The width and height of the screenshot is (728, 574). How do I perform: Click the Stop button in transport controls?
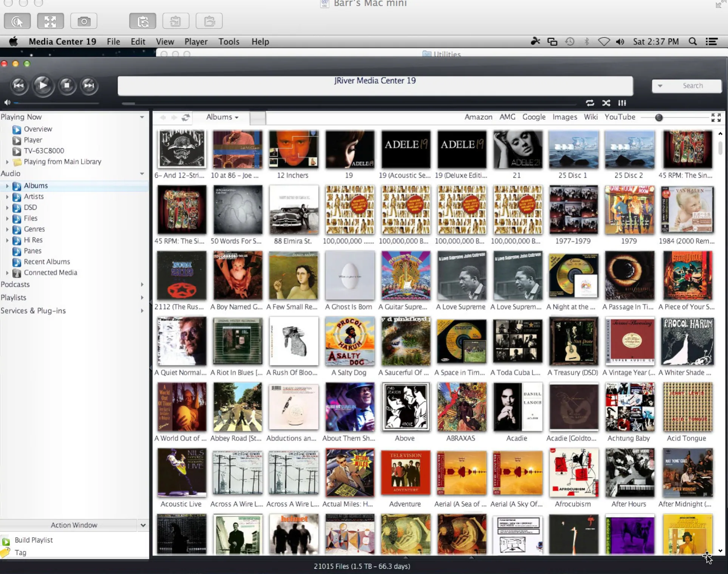click(x=66, y=85)
